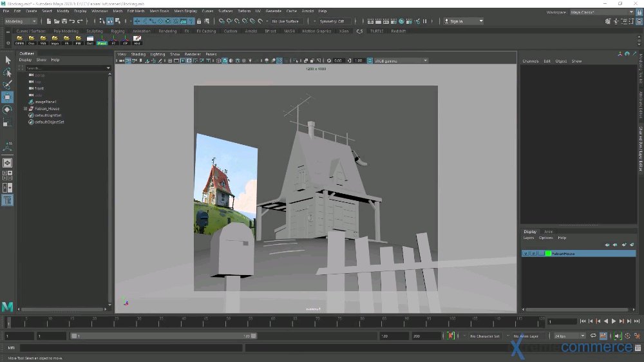
Task: Click the Open Scene folder icon
Action: click(57, 21)
